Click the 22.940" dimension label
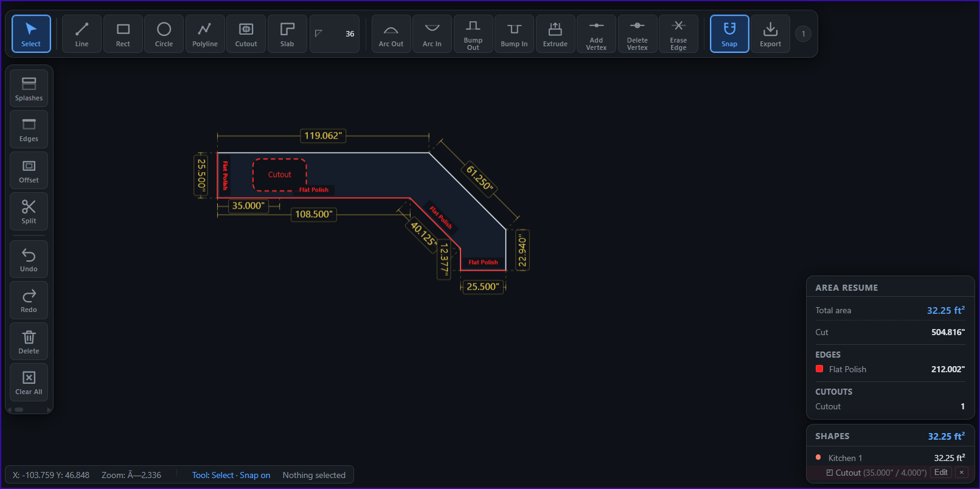The image size is (980, 489). point(523,251)
